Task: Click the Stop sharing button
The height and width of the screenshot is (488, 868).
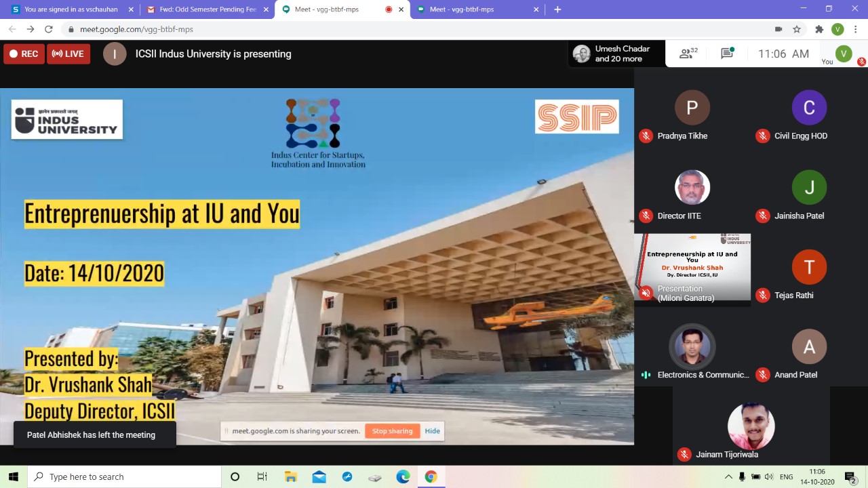Action: (x=392, y=431)
